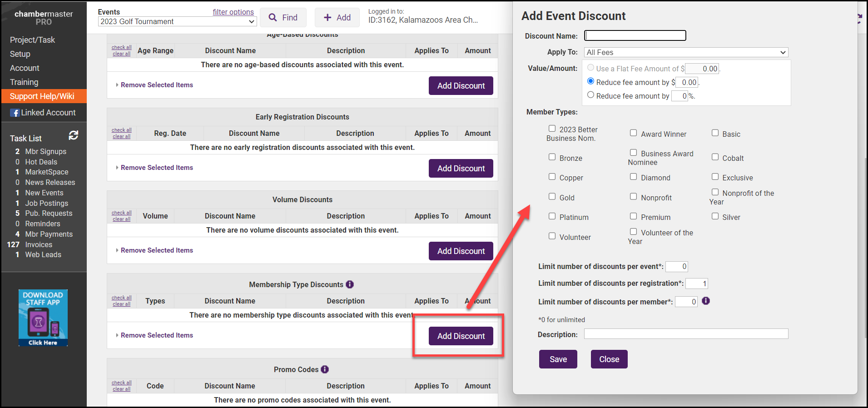
Task: Click the Task List refresh icon
Action: pyautogui.click(x=74, y=135)
